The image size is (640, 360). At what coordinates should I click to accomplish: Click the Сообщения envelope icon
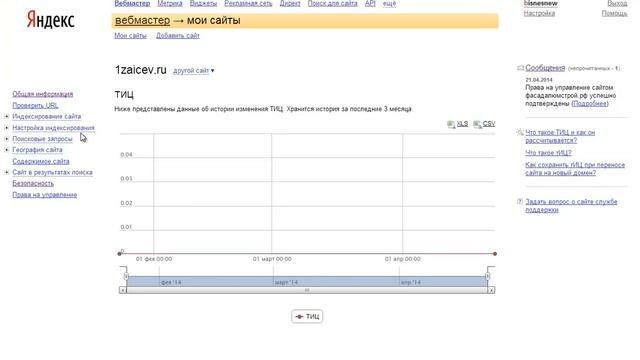pyautogui.click(x=520, y=68)
